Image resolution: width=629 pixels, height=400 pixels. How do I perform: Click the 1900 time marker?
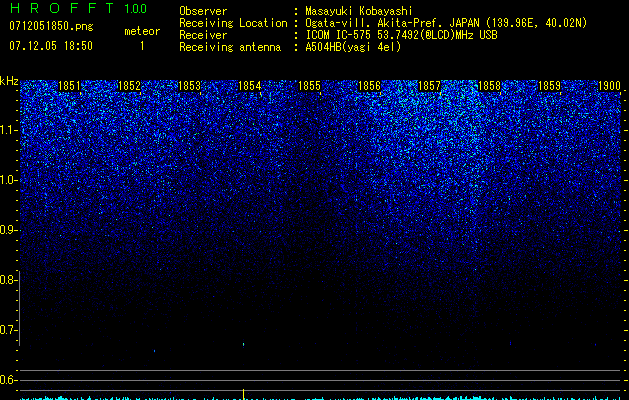609,86
